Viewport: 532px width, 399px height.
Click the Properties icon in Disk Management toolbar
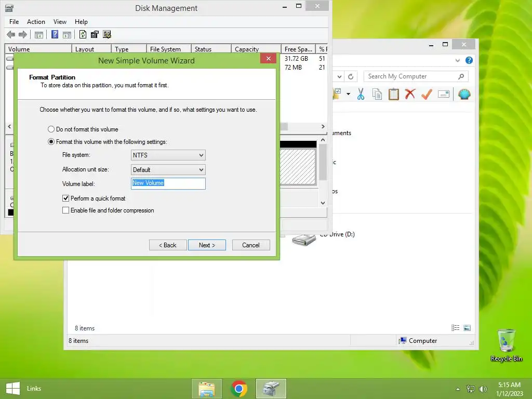click(95, 34)
